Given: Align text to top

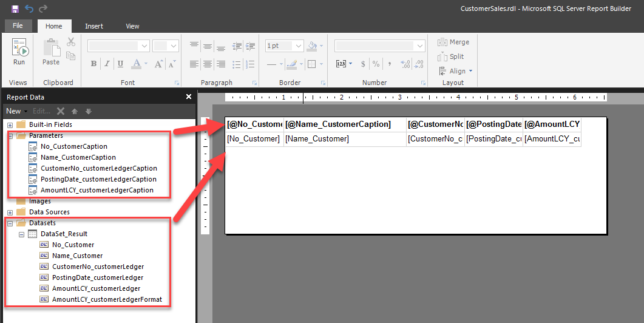Looking at the screenshot, I should tap(194, 46).
